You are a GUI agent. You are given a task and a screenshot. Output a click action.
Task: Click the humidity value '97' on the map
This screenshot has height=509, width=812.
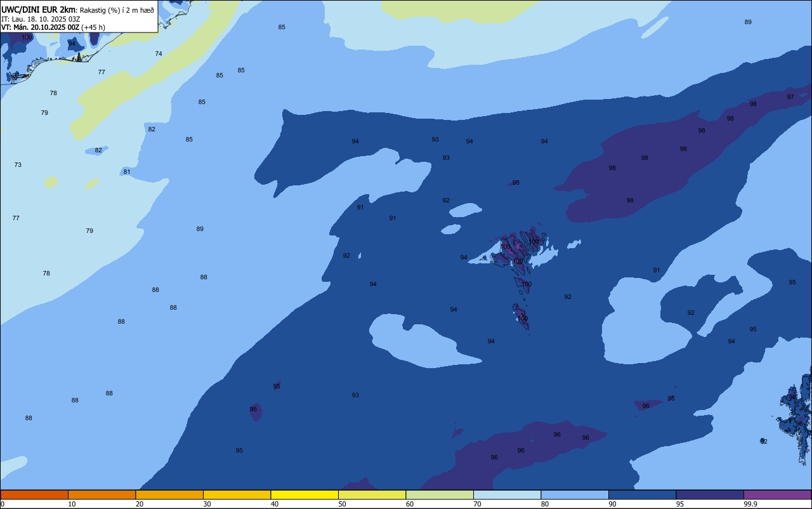point(790,97)
